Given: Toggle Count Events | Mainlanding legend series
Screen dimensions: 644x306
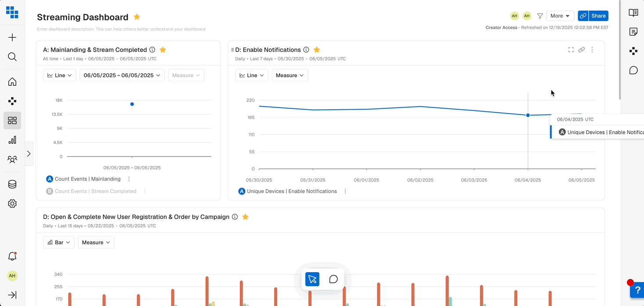Looking at the screenshot, I should (x=83, y=179).
